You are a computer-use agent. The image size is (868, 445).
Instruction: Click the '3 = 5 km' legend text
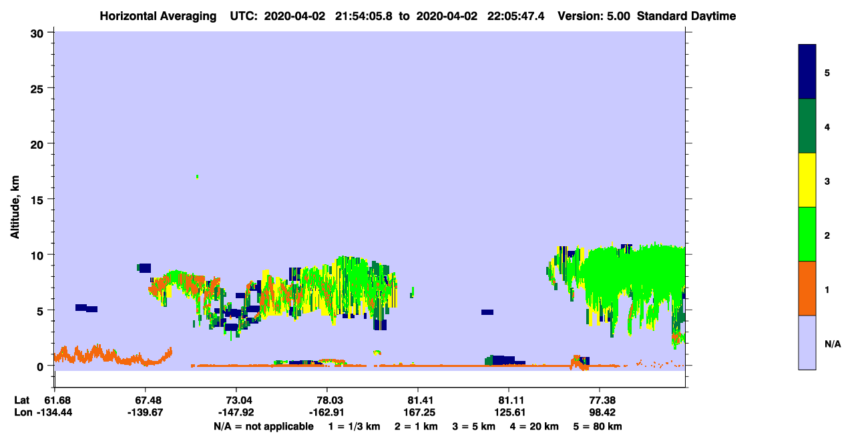(x=473, y=426)
